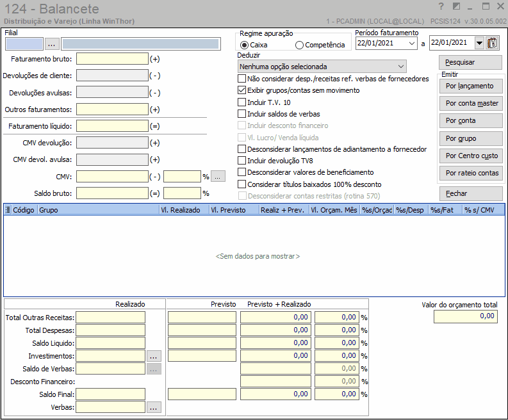
Task: Enable Desconsiderar valores de beneficiamento
Action: coord(242,172)
